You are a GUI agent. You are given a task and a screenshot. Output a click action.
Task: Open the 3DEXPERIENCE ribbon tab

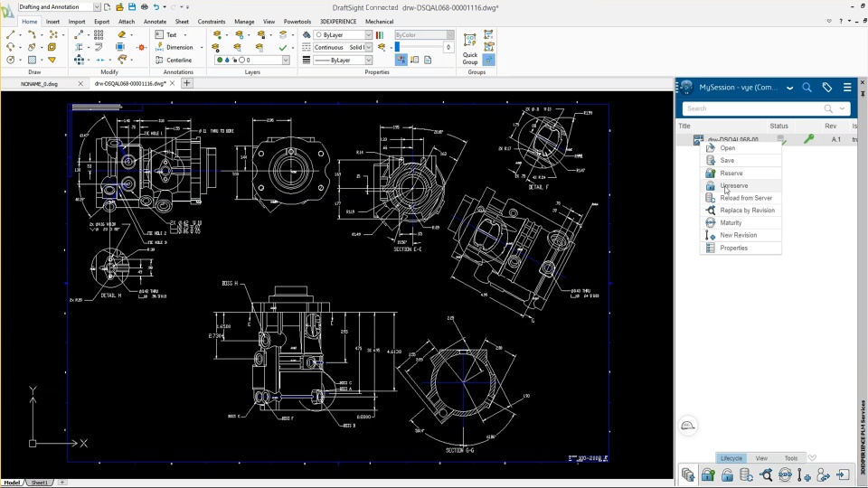[x=338, y=22]
